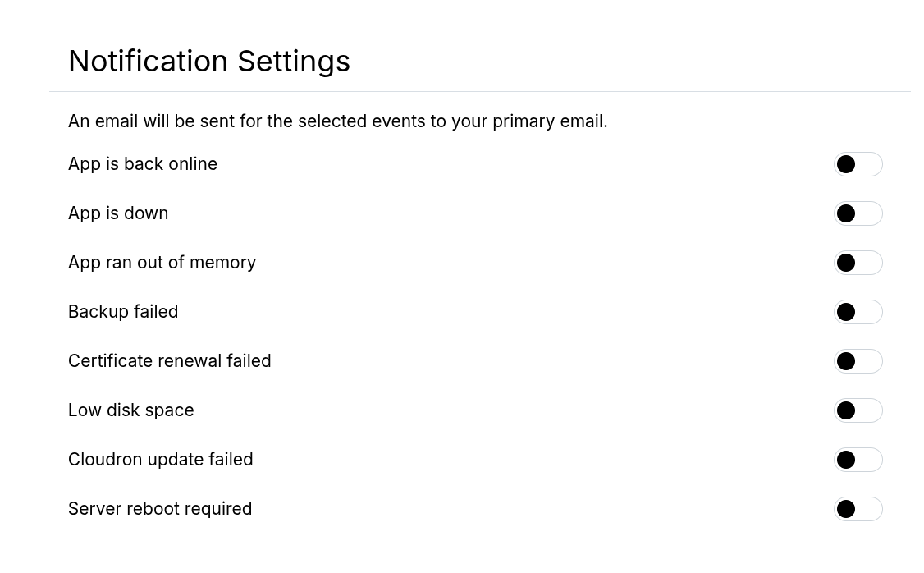924x573 pixels.
Task: Enable notifications for App is back online
Action: coord(858,163)
